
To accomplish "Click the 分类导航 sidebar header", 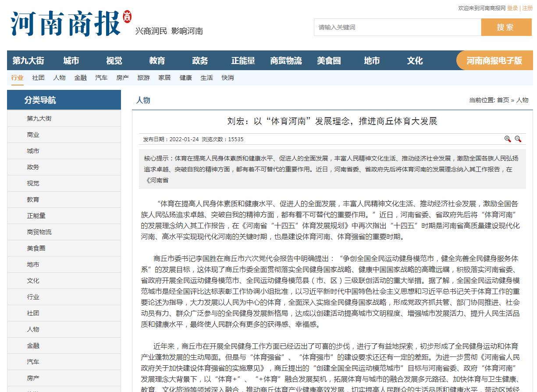I will [x=64, y=100].
